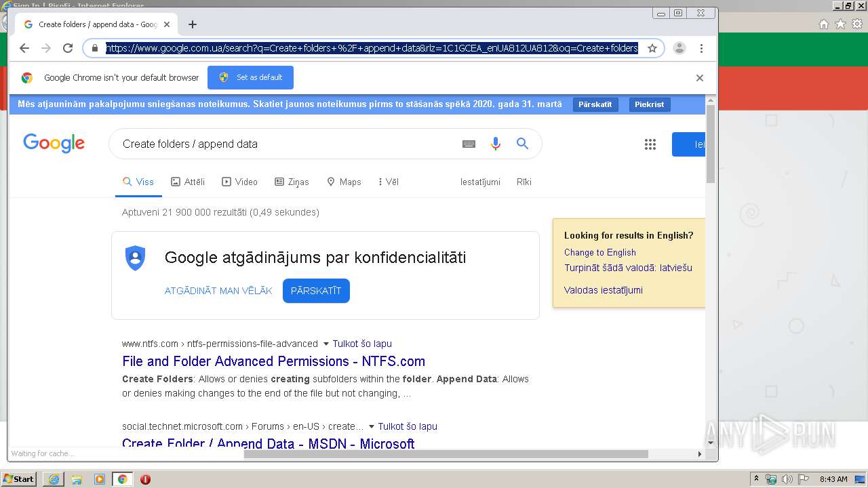
Task: Click ATGĀDINĀT MAN VĒLĀK link
Action: [218, 291]
